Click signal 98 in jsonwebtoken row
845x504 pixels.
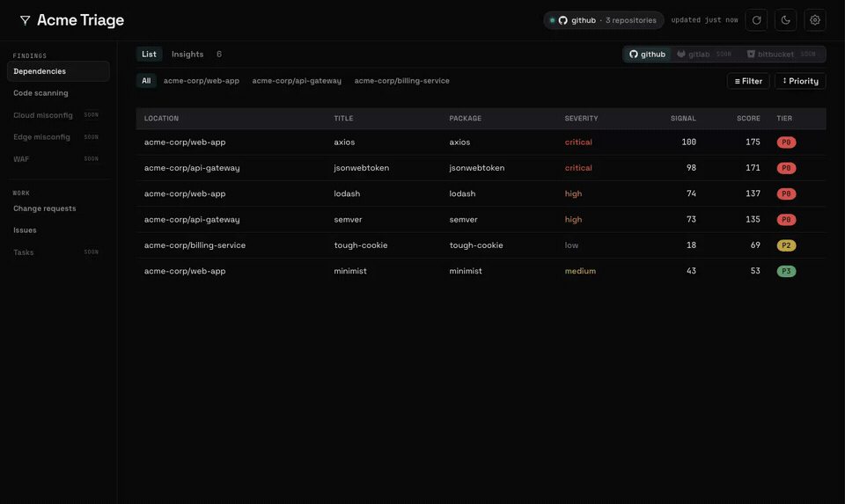691,168
